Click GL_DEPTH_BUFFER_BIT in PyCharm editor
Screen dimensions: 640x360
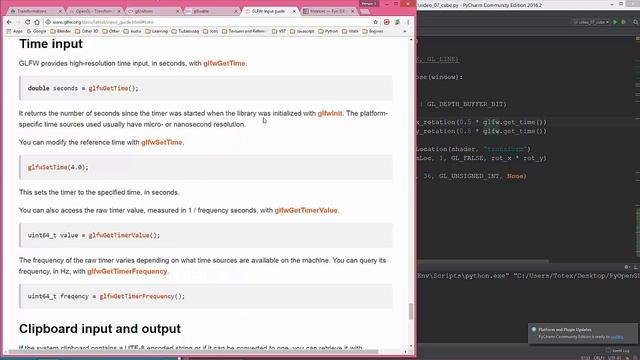pyautogui.click(x=467, y=104)
